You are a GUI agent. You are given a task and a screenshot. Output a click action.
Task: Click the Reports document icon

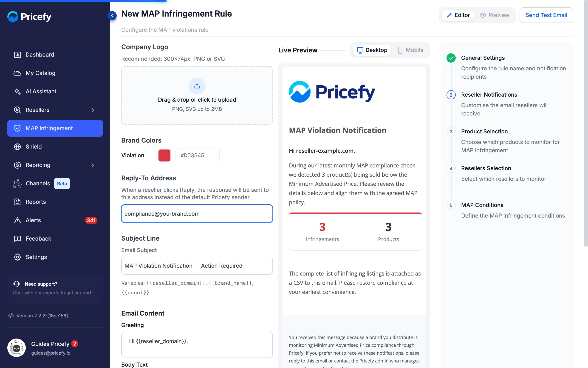[x=17, y=202]
